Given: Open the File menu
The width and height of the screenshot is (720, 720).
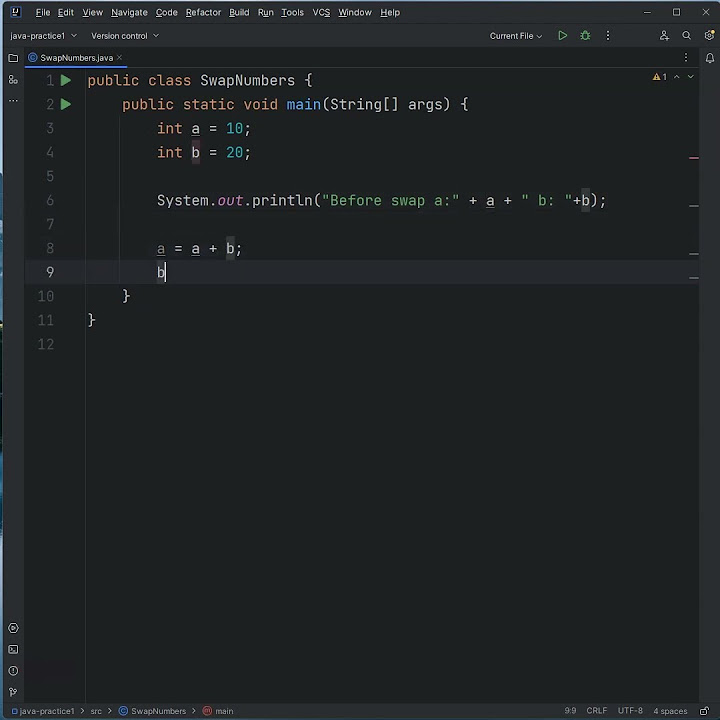Looking at the screenshot, I should point(43,12).
